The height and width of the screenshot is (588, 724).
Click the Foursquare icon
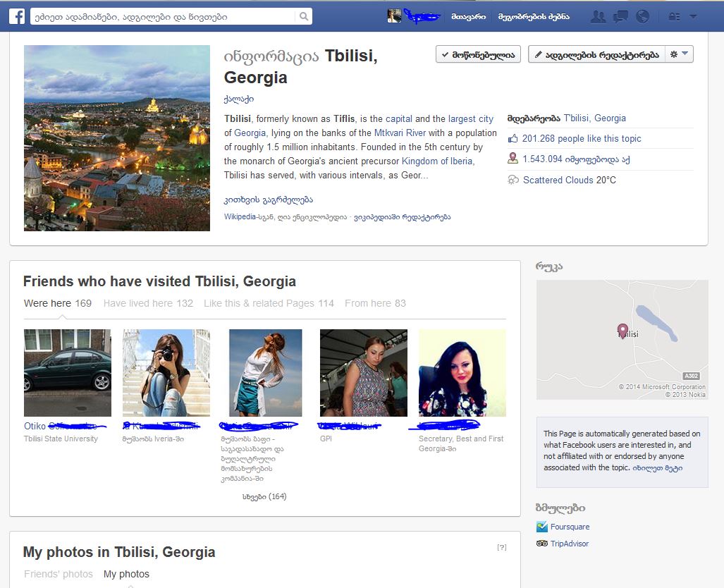click(x=541, y=527)
